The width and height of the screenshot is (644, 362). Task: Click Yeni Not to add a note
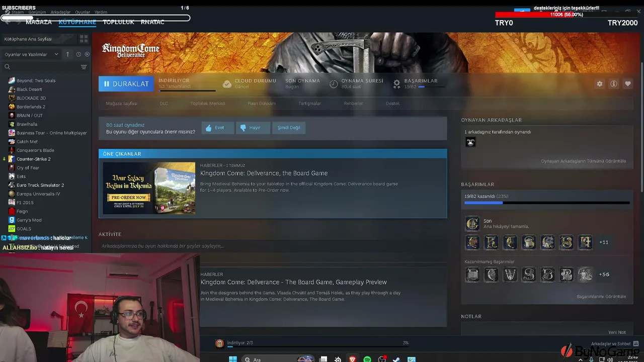617,332
